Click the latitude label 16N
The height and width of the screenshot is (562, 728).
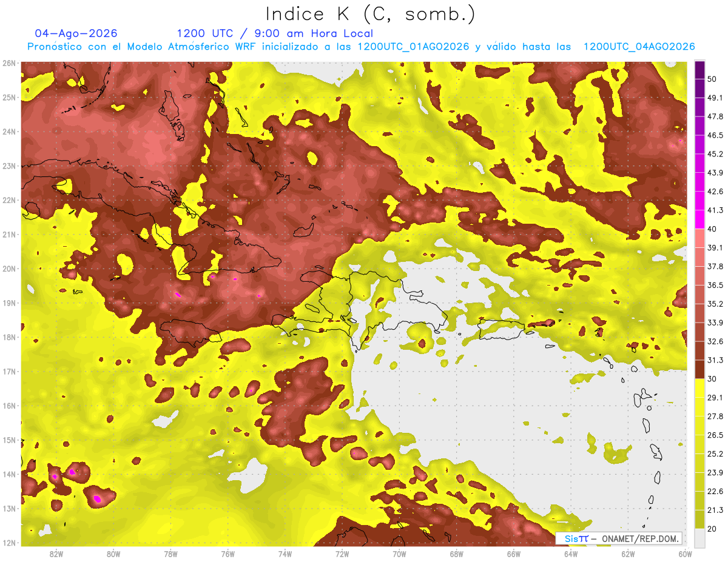tap(9, 406)
